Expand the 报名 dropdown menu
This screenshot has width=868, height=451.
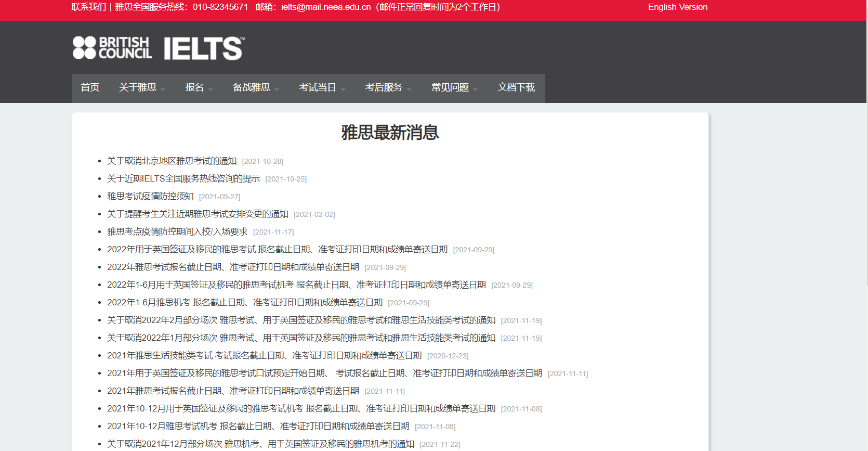[x=199, y=87]
